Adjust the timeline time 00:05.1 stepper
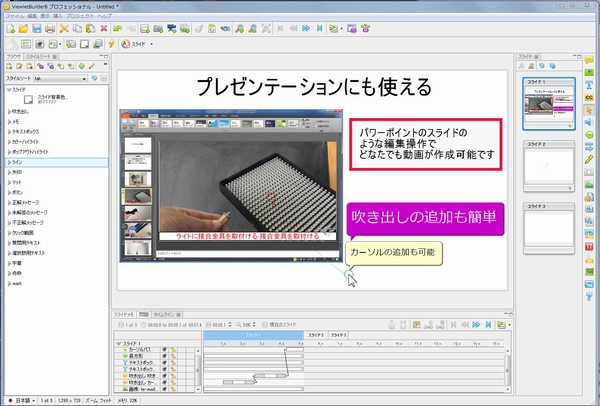Image resolution: width=600 pixels, height=406 pixels. click(230, 324)
